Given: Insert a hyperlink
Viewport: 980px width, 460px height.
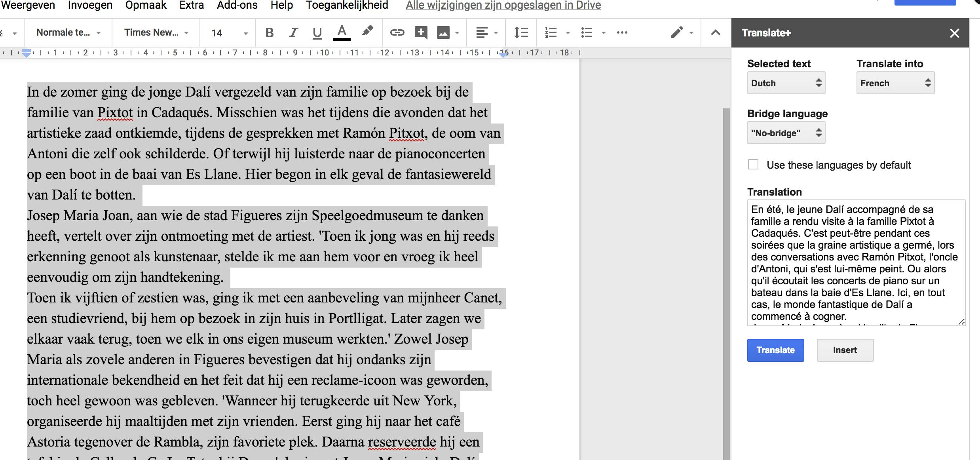Looking at the screenshot, I should 397,33.
